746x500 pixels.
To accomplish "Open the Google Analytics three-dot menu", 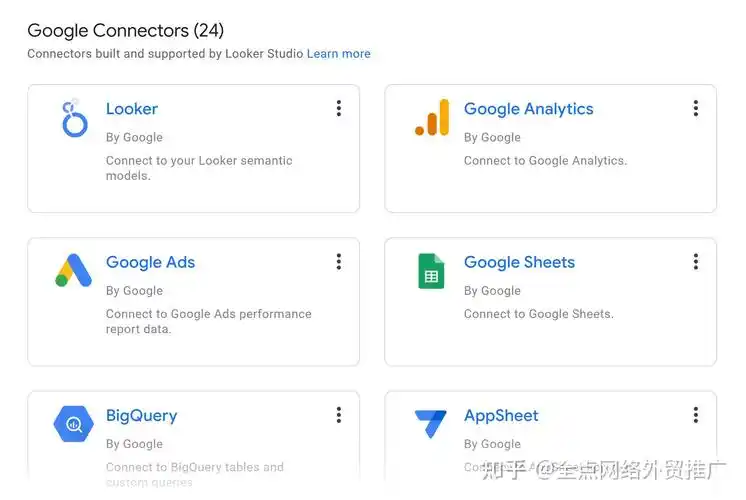I will click(696, 109).
